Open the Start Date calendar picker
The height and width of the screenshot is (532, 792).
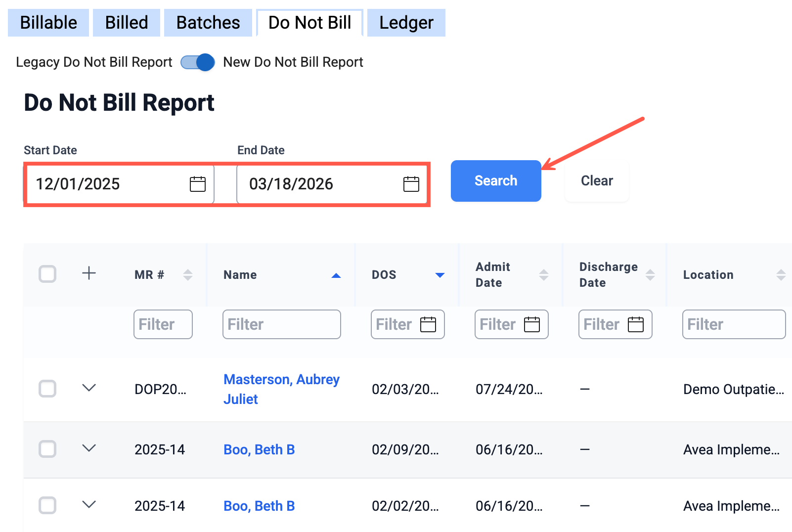click(x=198, y=184)
